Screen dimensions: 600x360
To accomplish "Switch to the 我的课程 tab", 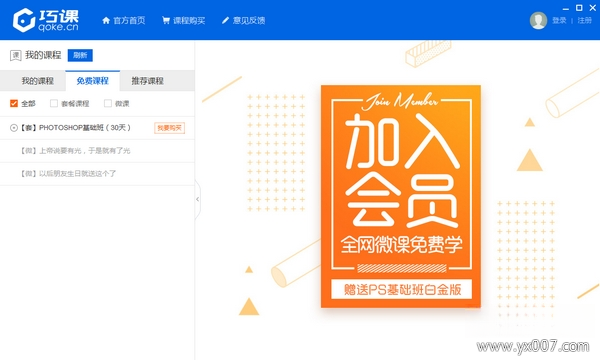I will (x=38, y=81).
